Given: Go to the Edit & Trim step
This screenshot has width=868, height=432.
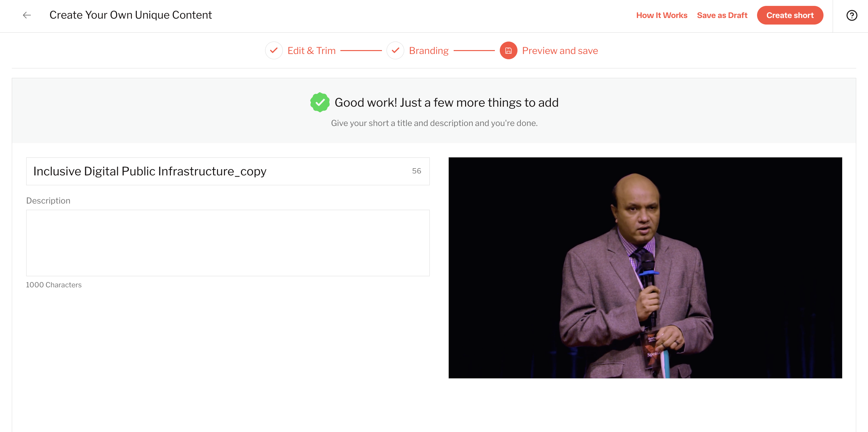Looking at the screenshot, I should (x=311, y=51).
